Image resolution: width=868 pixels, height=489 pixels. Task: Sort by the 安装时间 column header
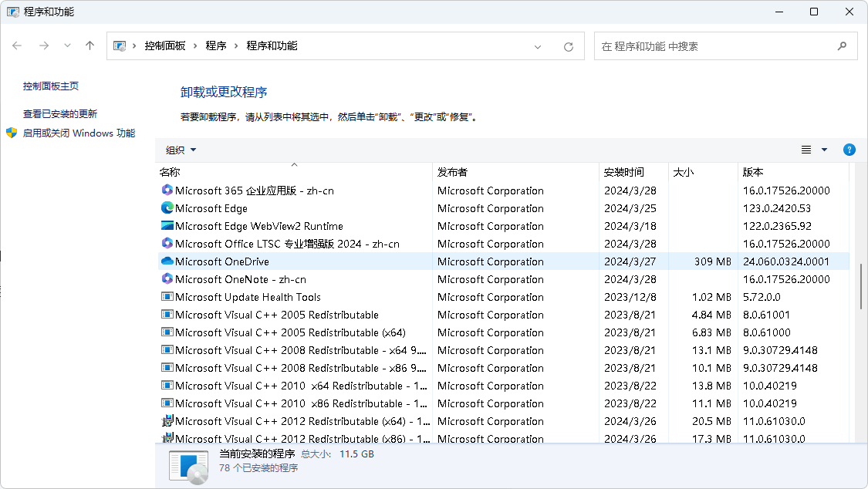coord(634,172)
